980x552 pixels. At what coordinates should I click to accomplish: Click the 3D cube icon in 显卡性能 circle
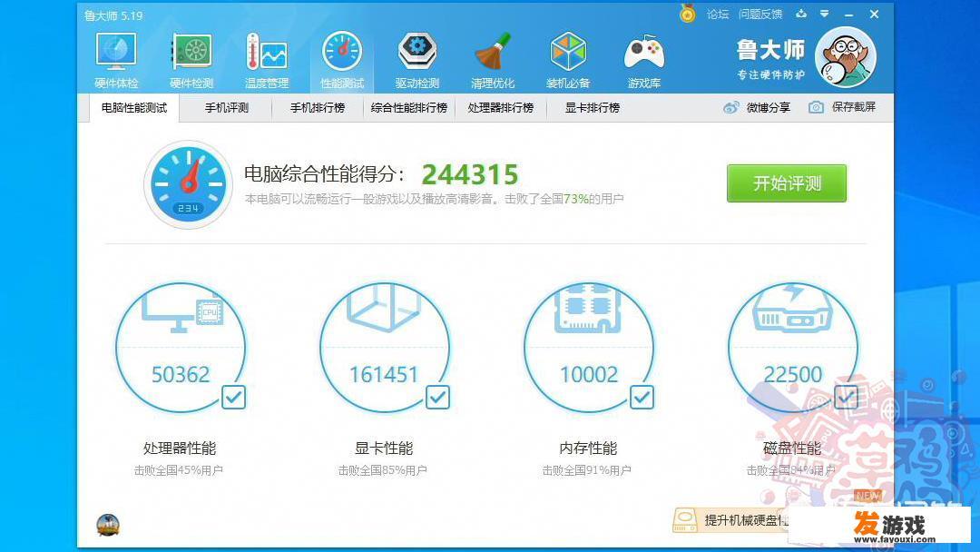383,306
